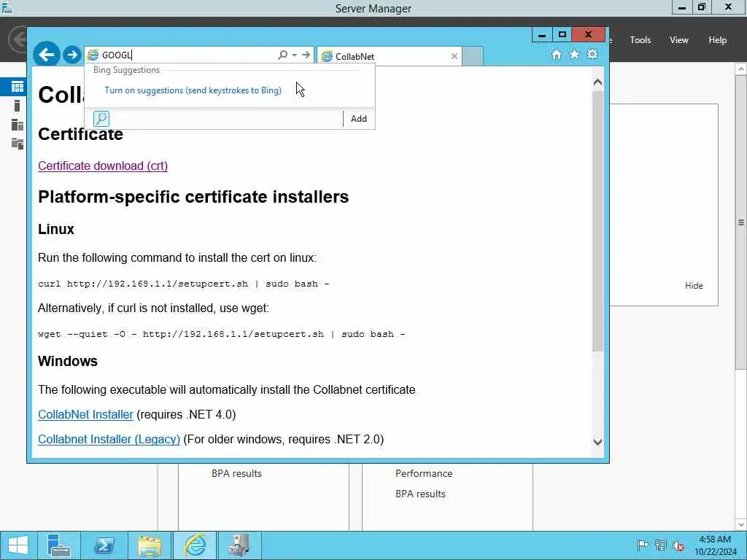Viewport: 747px width, 560px height.
Task: Click browser scrollbar up arrow
Action: [597, 82]
